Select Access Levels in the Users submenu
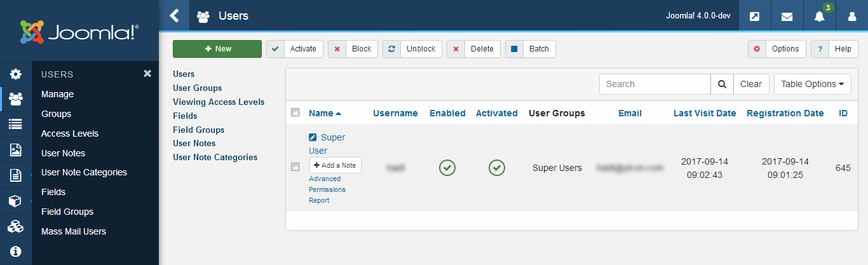The image size is (868, 265). pyautogui.click(x=70, y=133)
